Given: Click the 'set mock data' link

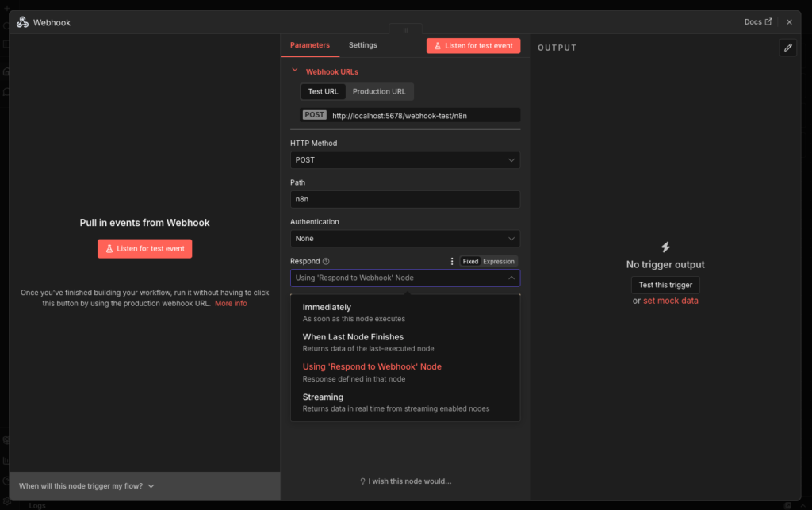Looking at the screenshot, I should 670,301.
